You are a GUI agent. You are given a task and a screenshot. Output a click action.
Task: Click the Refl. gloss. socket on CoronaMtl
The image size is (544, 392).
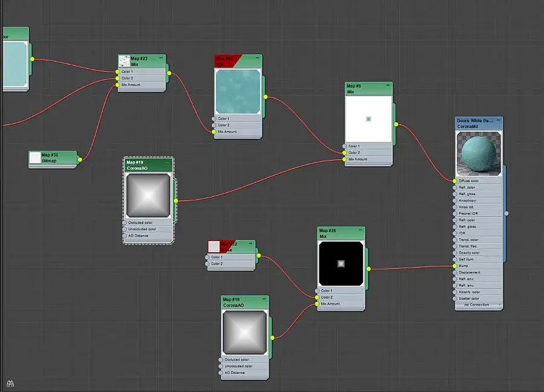click(x=455, y=194)
